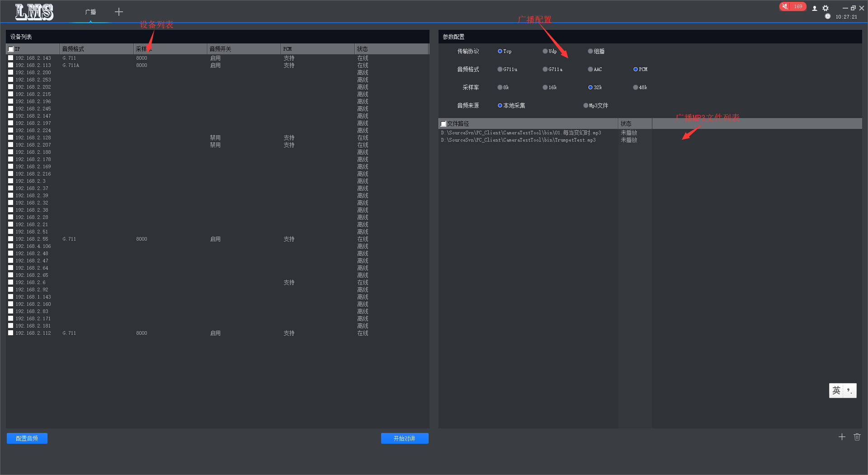Click the plus icon to add MP3 file
Viewport: 868px width, 475px height.
point(842,437)
